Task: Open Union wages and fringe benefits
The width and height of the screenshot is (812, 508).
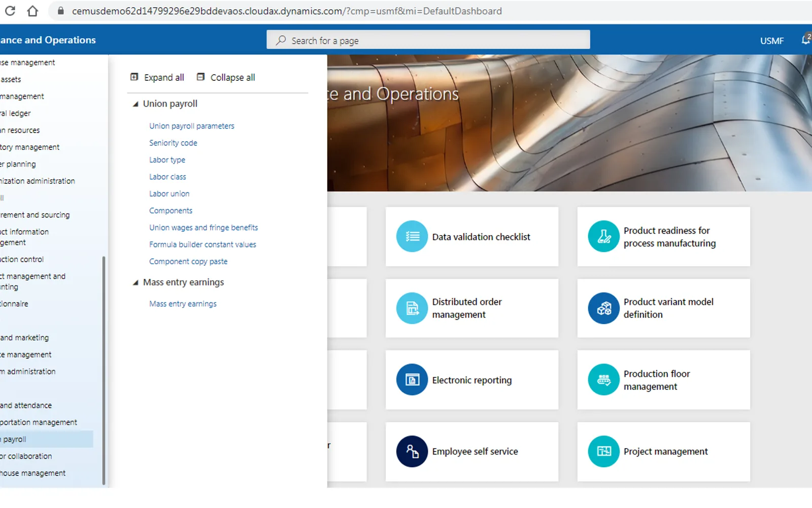Action: click(x=204, y=228)
